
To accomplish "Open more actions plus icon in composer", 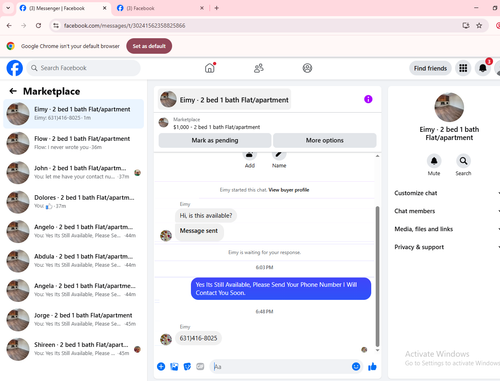I will point(161,367).
